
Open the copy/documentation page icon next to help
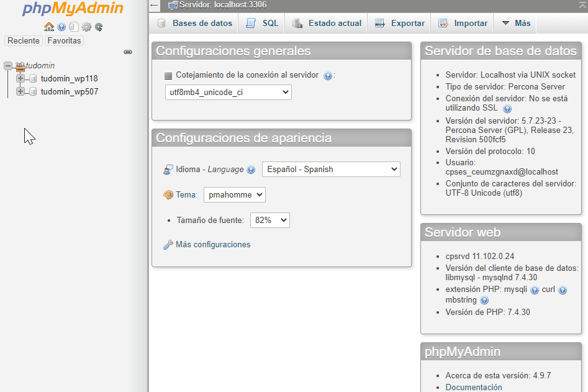(74, 27)
